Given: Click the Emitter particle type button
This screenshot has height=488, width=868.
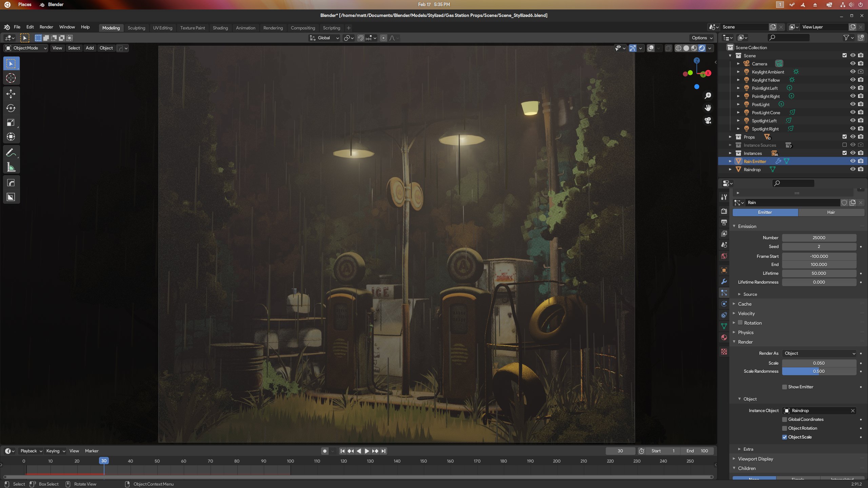Looking at the screenshot, I should [x=765, y=212].
